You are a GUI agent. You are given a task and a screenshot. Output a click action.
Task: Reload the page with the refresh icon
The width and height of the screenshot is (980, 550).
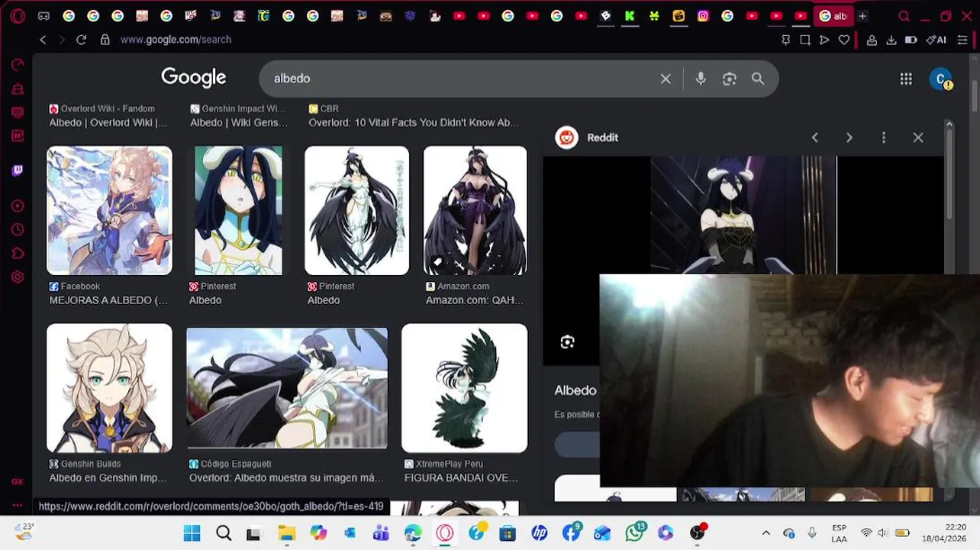81,40
